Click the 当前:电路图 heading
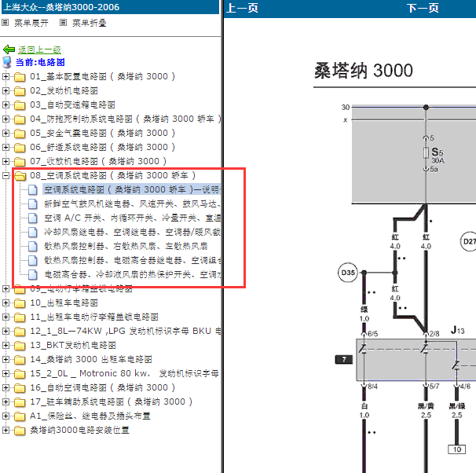 (x=40, y=62)
